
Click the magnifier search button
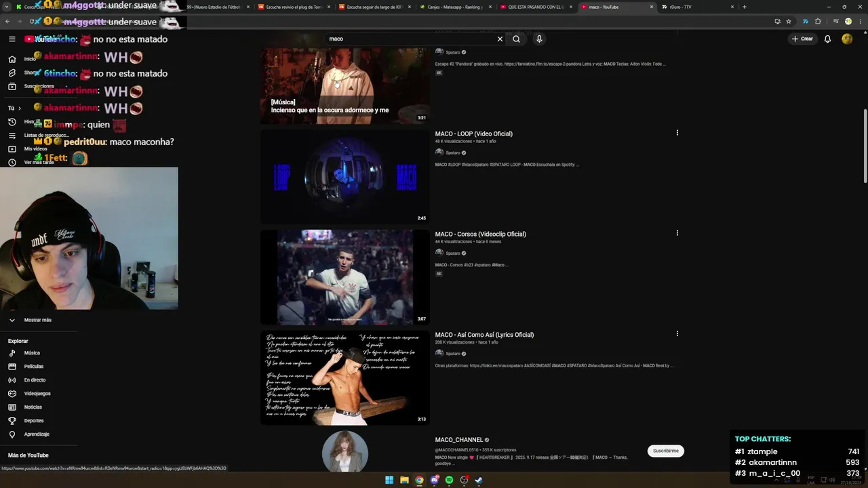pos(517,39)
